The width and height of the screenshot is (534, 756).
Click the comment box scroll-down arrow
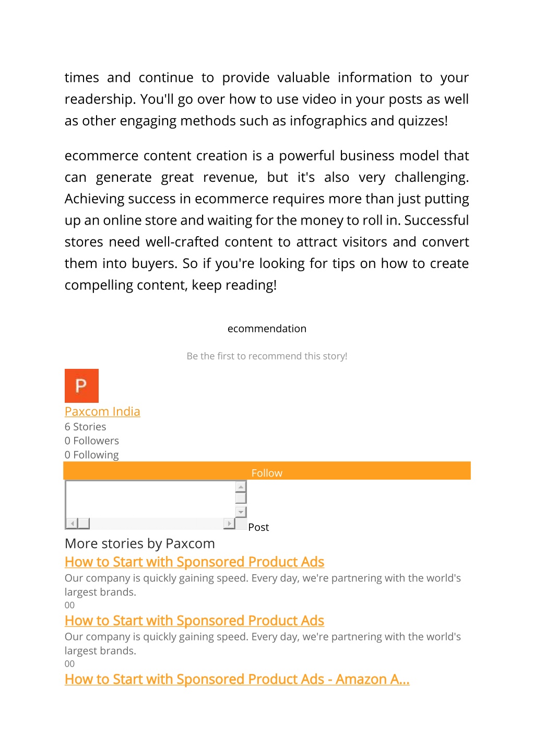pos(241,512)
